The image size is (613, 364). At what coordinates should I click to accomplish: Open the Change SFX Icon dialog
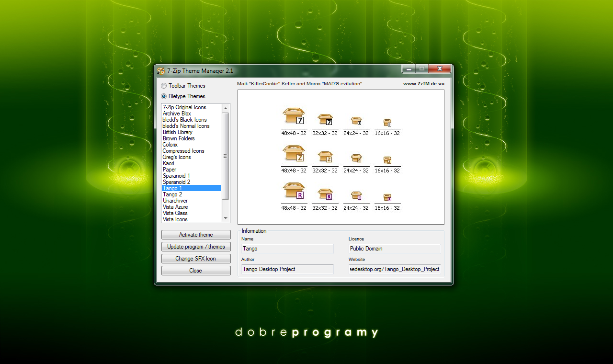(196, 259)
